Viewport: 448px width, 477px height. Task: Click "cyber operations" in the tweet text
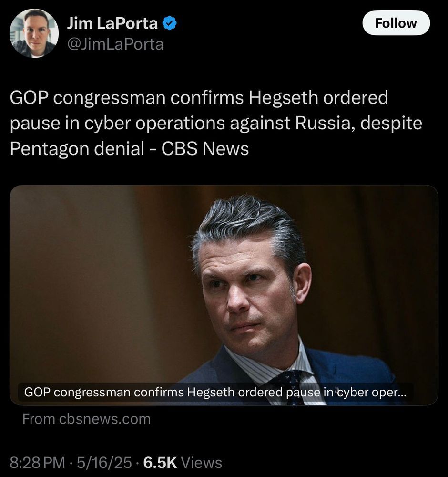[153, 124]
